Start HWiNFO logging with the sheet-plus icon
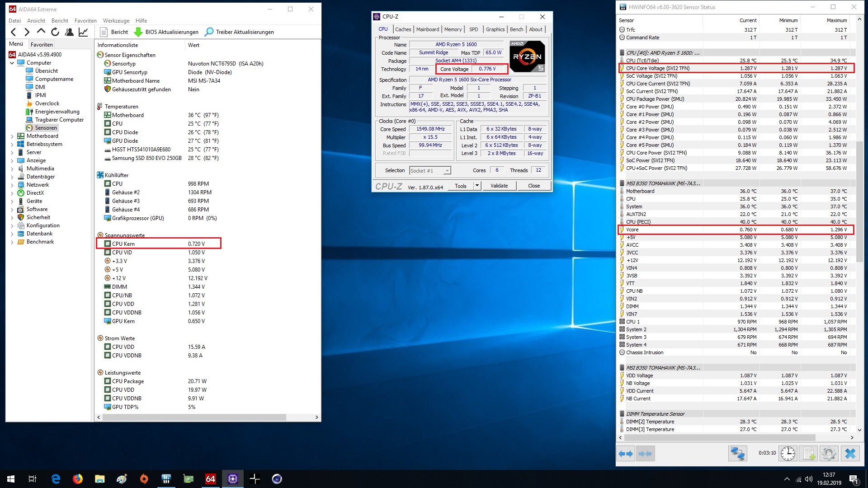 coord(809,453)
